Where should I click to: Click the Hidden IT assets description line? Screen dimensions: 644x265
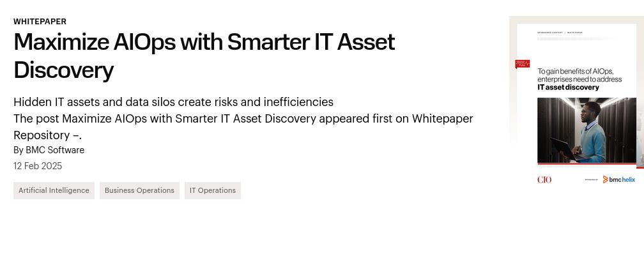click(x=173, y=102)
